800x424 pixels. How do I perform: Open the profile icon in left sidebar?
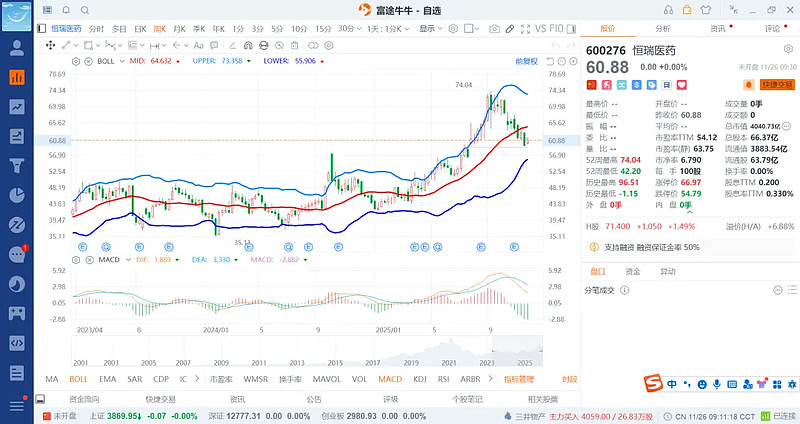coord(17,48)
